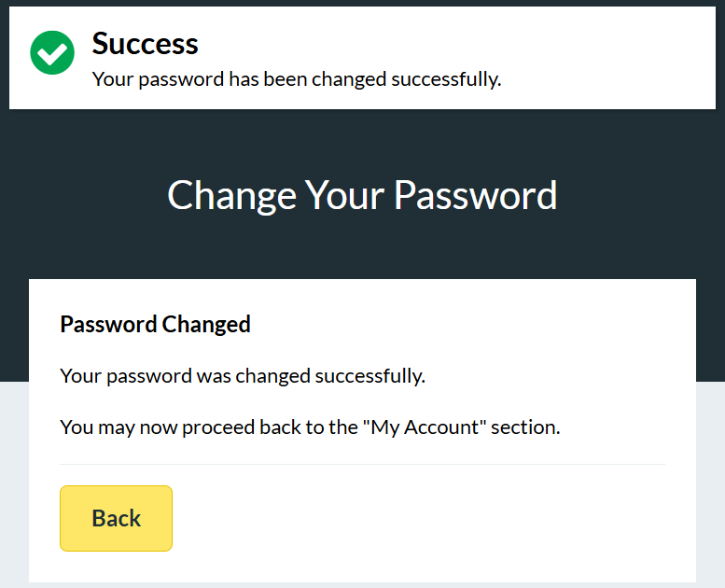Click the divider line above Back button

pyautogui.click(x=362, y=464)
